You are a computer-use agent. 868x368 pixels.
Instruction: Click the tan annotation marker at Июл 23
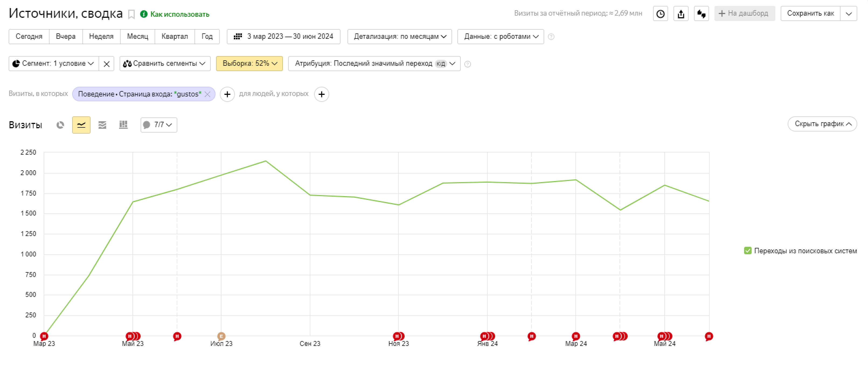pyautogui.click(x=221, y=336)
